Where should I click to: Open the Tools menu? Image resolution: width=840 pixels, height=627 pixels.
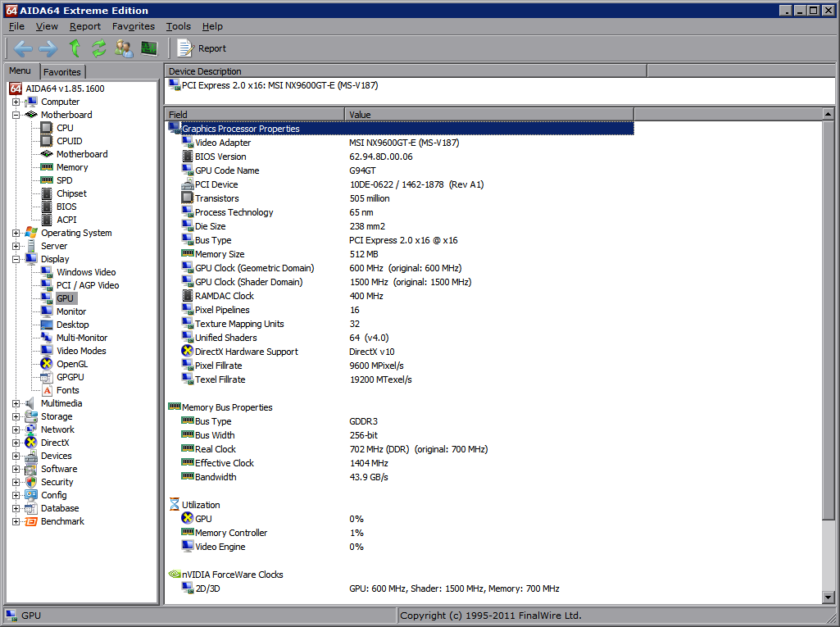pyautogui.click(x=178, y=26)
